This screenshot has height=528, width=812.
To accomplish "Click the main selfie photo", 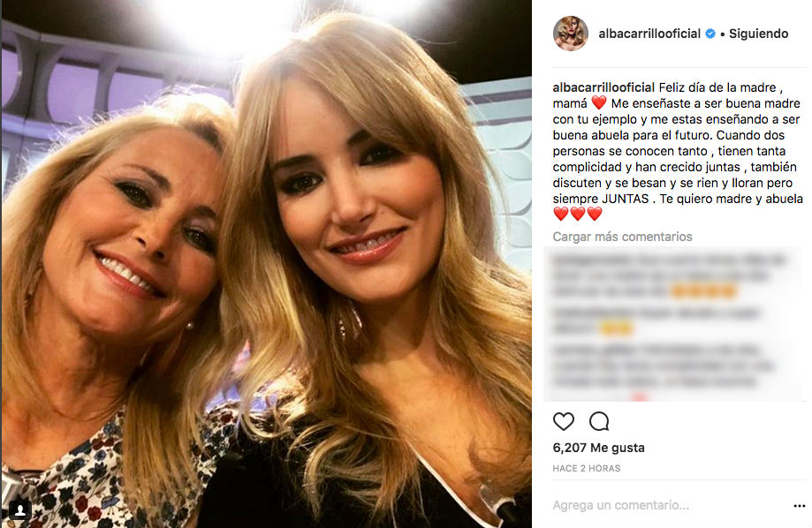I will pos(266,264).
